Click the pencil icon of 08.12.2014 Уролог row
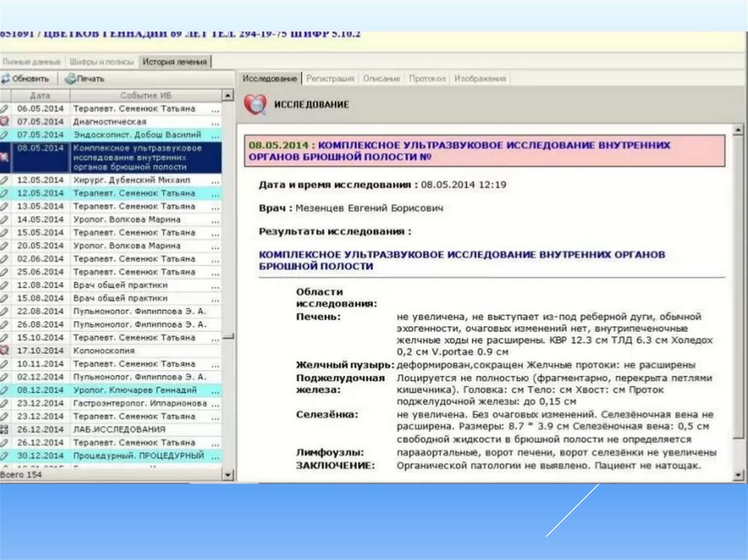 (x=4, y=390)
